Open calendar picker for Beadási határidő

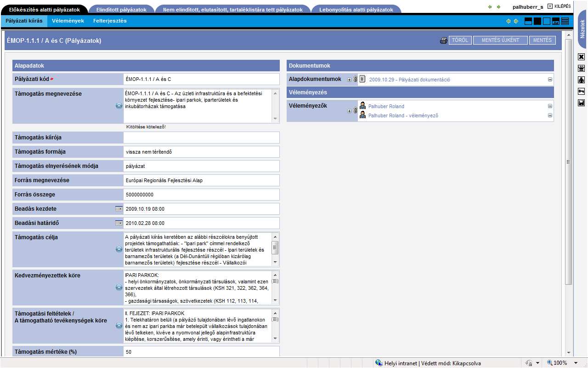click(x=119, y=223)
